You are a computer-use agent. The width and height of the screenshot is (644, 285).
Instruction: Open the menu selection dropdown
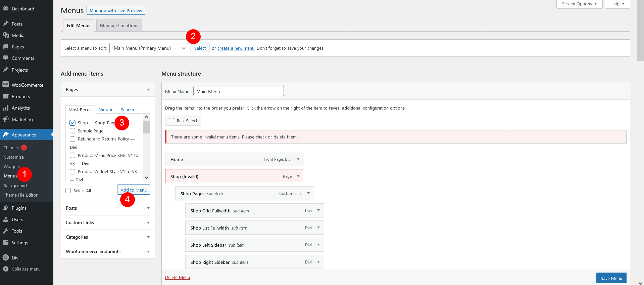pyautogui.click(x=149, y=48)
